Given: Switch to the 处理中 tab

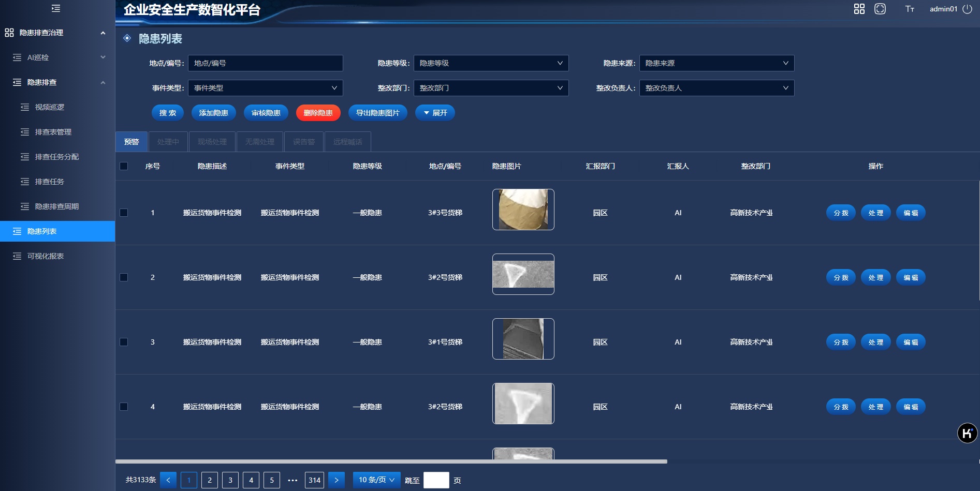Looking at the screenshot, I should (168, 142).
